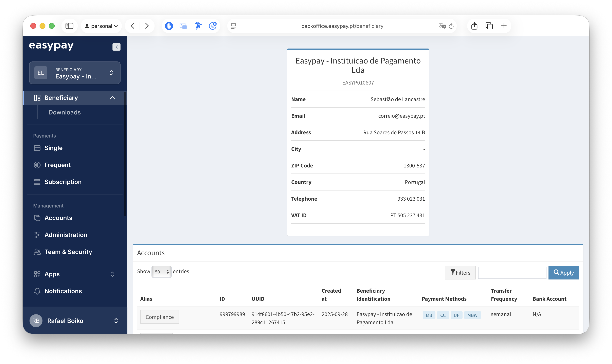Open Team & Security menu item
The image size is (612, 364).
tap(68, 252)
